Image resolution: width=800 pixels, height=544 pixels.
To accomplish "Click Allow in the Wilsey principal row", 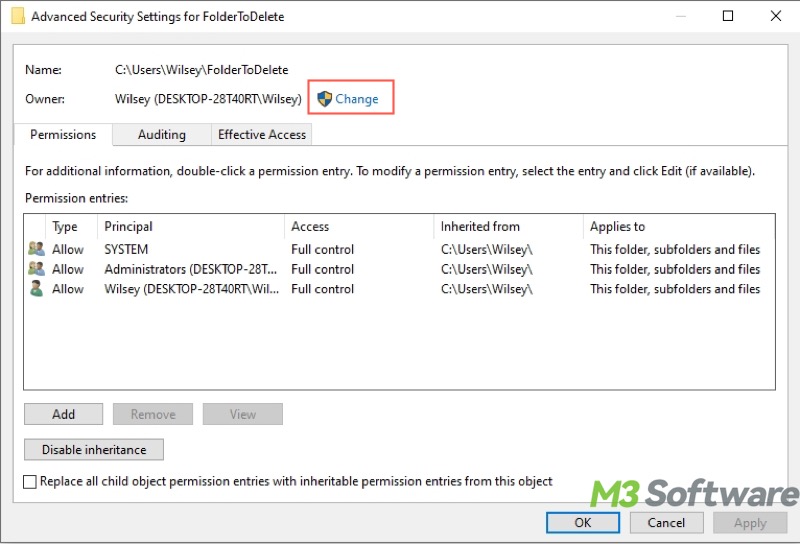I will (68, 289).
